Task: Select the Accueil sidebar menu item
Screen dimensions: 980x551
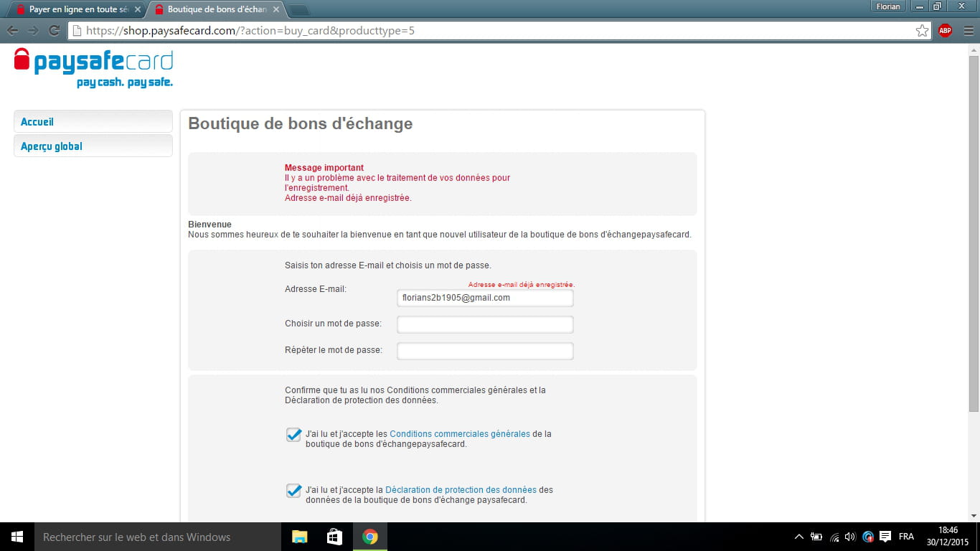Action: (93, 122)
